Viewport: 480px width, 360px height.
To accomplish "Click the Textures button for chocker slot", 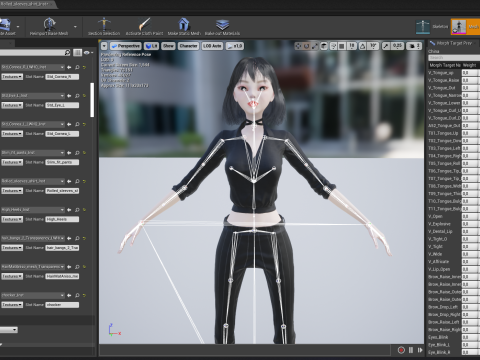I will pos(12,305).
